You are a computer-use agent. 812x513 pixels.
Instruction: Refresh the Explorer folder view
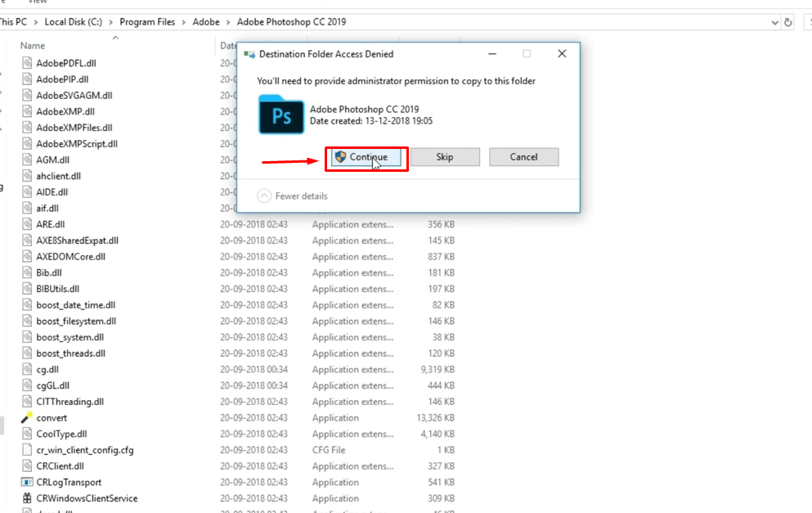tap(788, 22)
